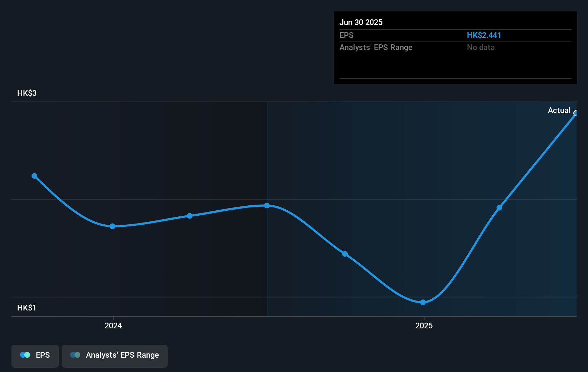Toggle the EPS legend button
Image resolution: width=588 pixels, height=372 pixels.
[x=35, y=356]
